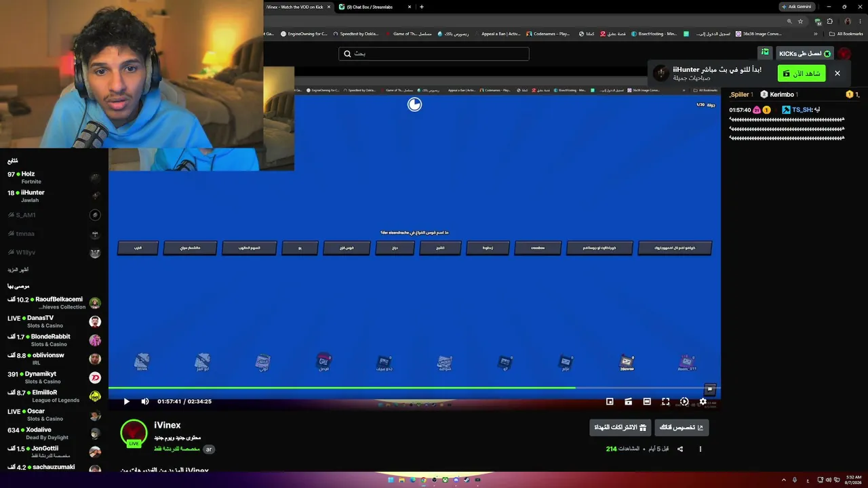Click the microphone icon in the system tray
The image size is (868, 488).
pos(795,480)
